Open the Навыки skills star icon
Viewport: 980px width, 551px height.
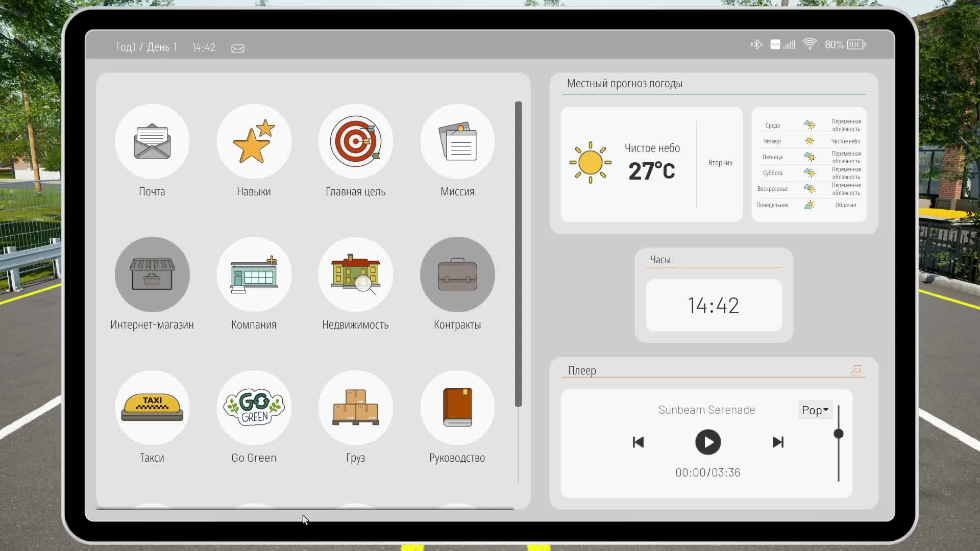tap(254, 142)
